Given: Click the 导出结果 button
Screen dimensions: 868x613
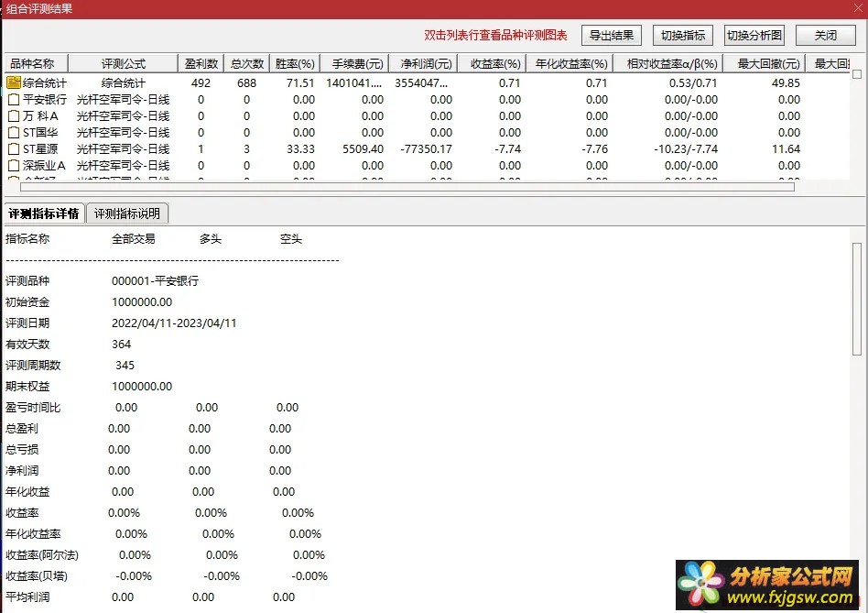Looking at the screenshot, I should [611, 36].
